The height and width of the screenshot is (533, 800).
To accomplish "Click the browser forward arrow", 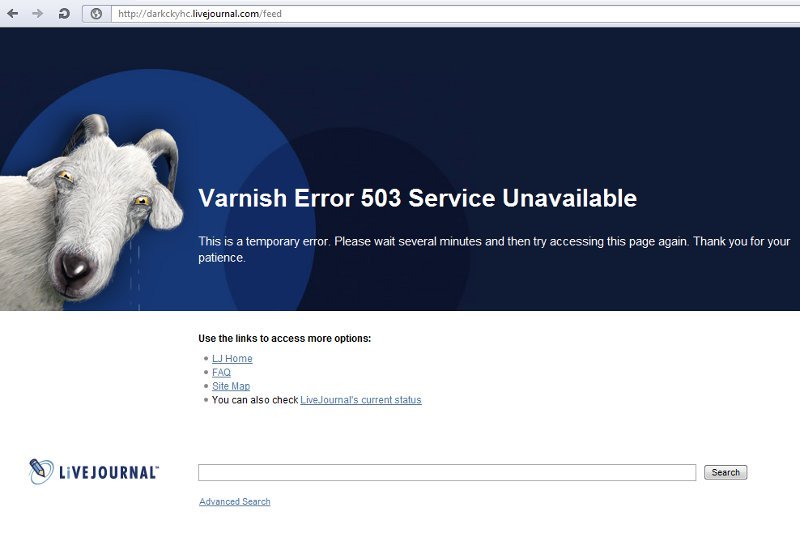I will [37, 14].
